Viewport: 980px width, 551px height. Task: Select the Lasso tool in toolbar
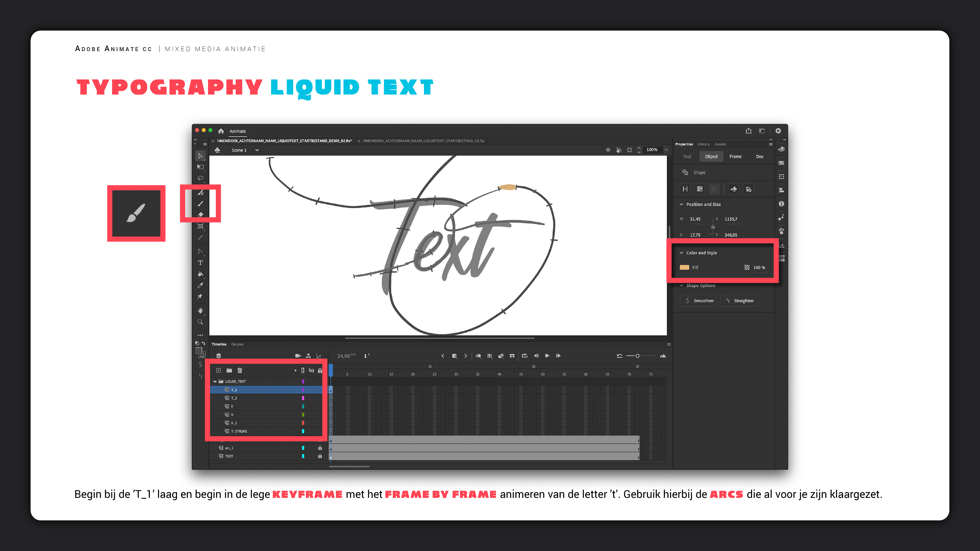[200, 178]
